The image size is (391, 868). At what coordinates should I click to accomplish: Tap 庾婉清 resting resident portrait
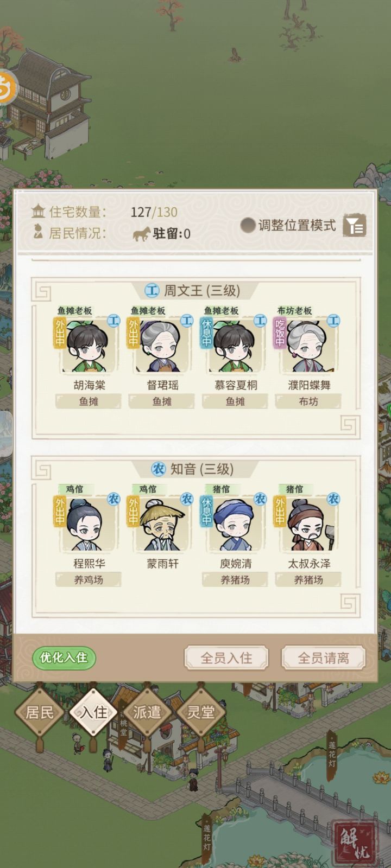click(x=236, y=522)
